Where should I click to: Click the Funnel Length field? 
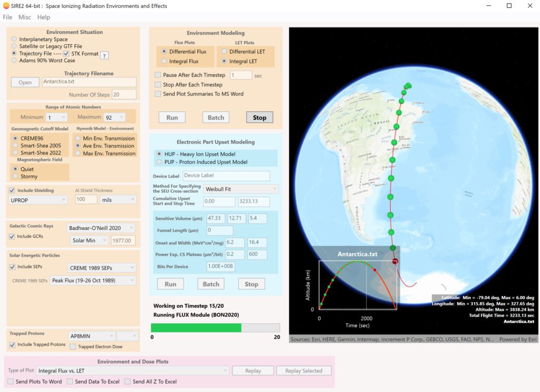pos(220,231)
